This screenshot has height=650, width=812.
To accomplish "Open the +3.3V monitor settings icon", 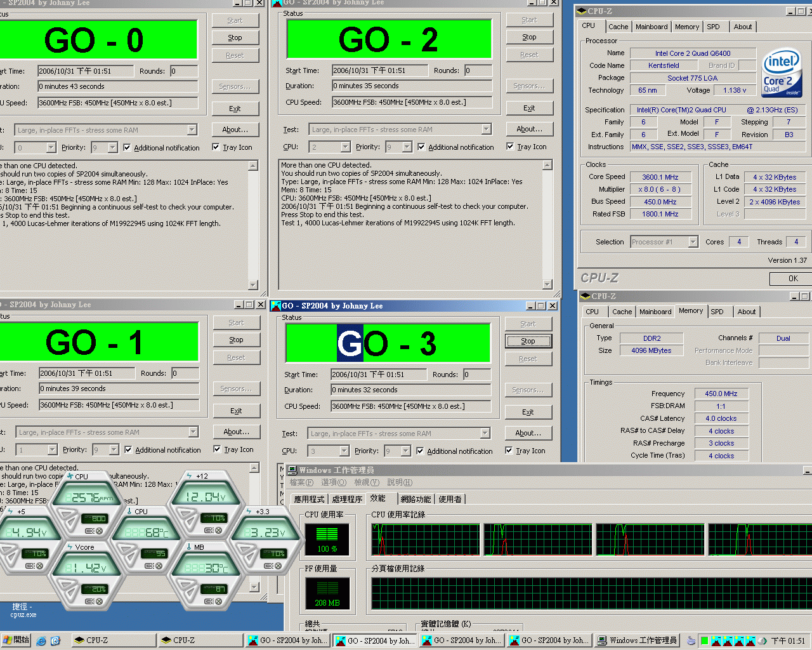I will tap(268, 566).
